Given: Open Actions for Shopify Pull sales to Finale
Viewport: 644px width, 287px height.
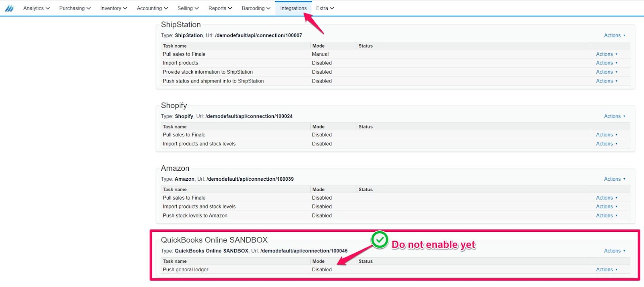Looking at the screenshot, I should [607, 135].
